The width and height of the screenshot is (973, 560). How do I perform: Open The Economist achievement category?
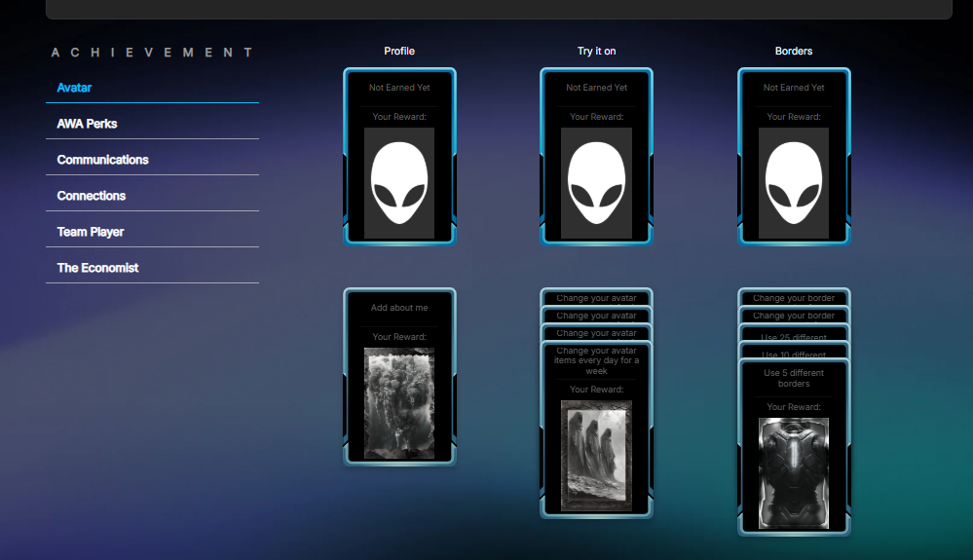[x=97, y=268]
